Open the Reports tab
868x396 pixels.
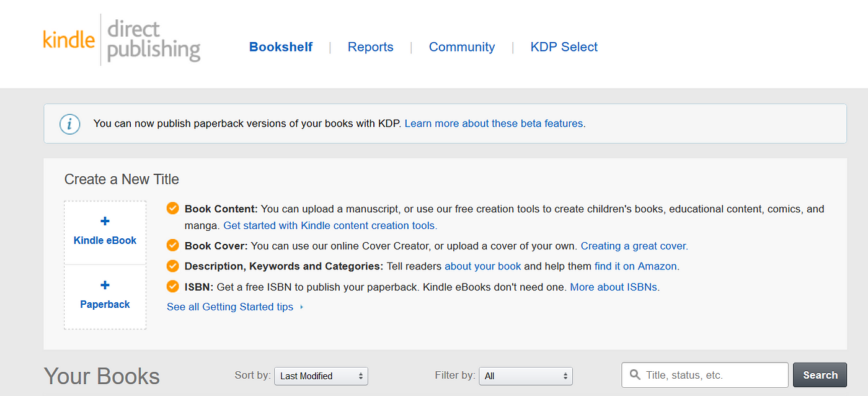(x=371, y=47)
